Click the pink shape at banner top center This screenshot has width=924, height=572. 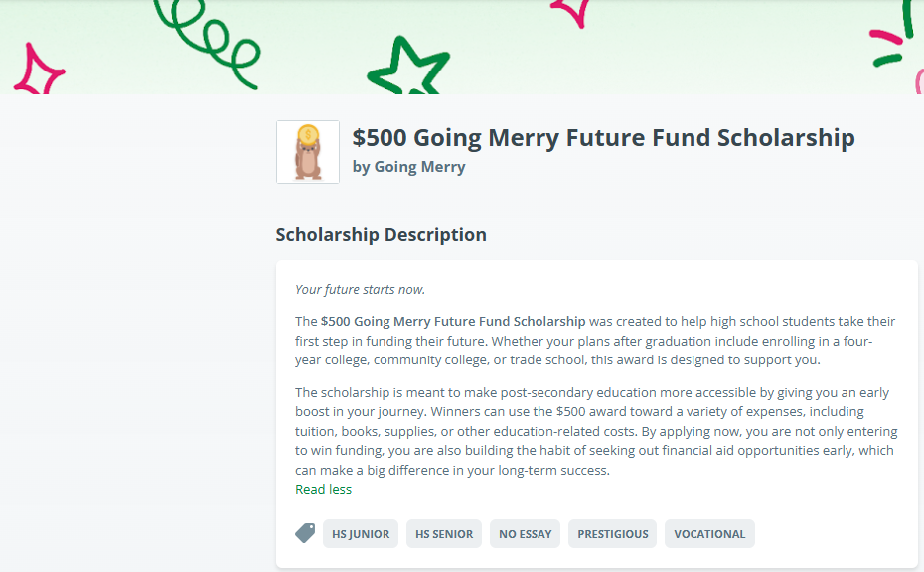(x=570, y=10)
